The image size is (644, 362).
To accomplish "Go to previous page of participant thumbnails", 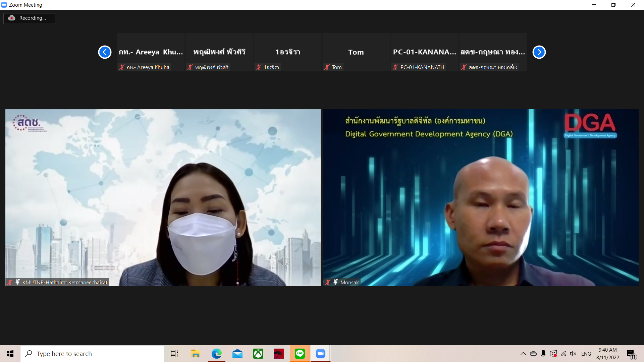I will pyautogui.click(x=105, y=52).
